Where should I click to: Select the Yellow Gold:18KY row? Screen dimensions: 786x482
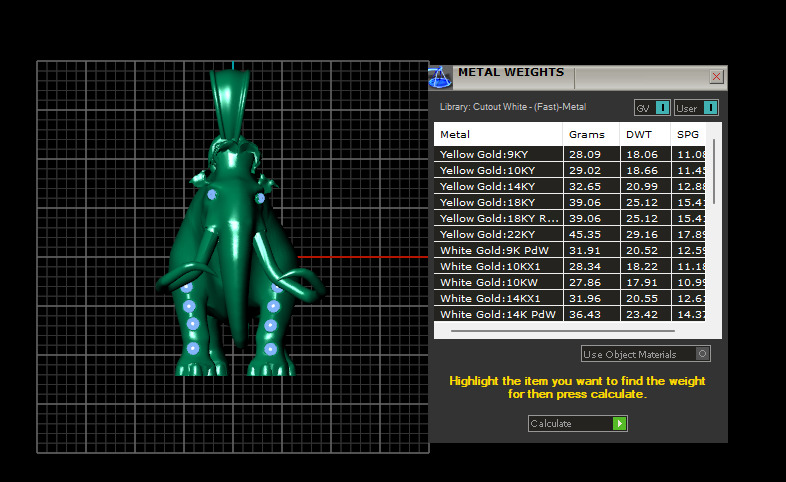pos(569,202)
